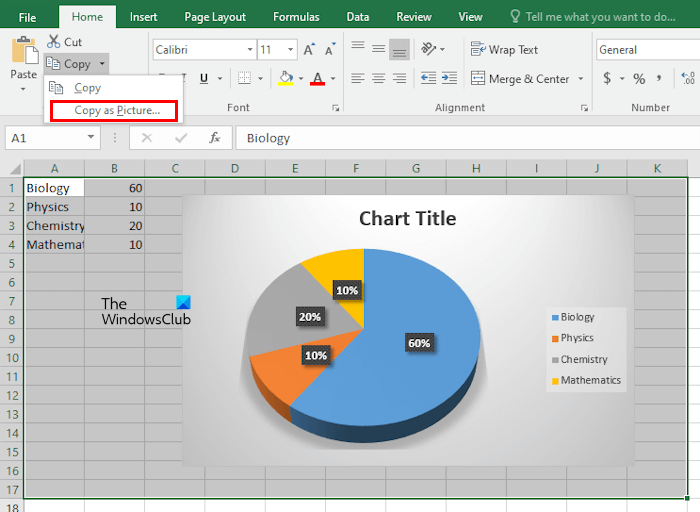Click the Percent Style icon
This screenshot has width=700, height=512.
tap(639, 79)
